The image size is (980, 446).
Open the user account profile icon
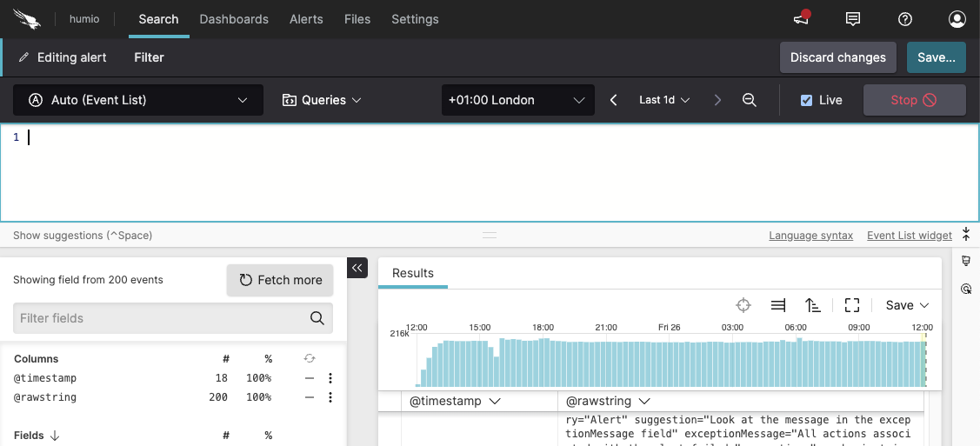pyautogui.click(x=957, y=19)
